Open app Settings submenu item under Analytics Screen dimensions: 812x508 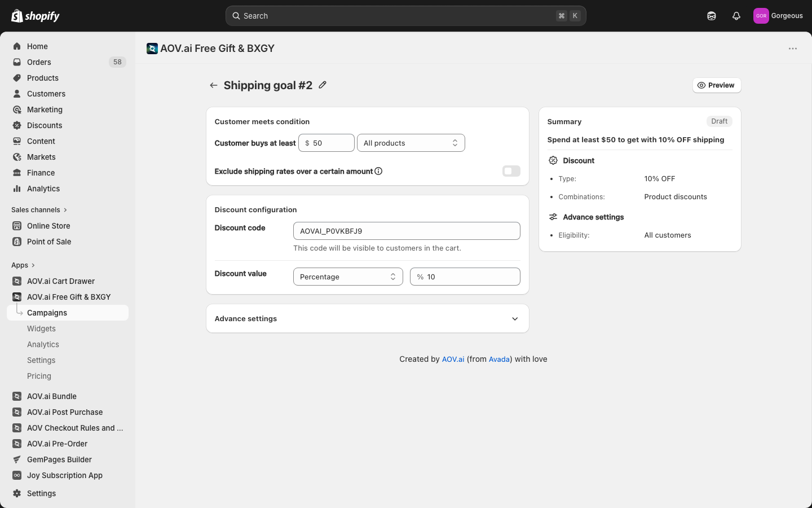point(41,360)
